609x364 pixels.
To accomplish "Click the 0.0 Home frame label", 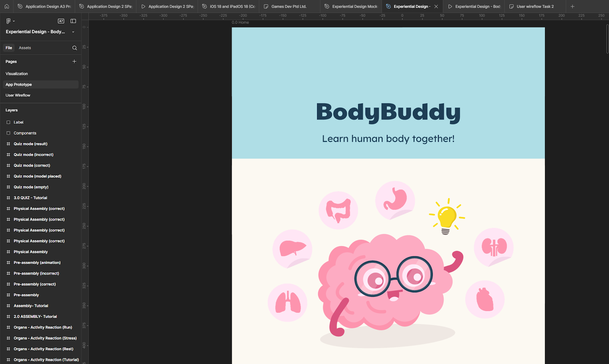I will tap(240, 22).
